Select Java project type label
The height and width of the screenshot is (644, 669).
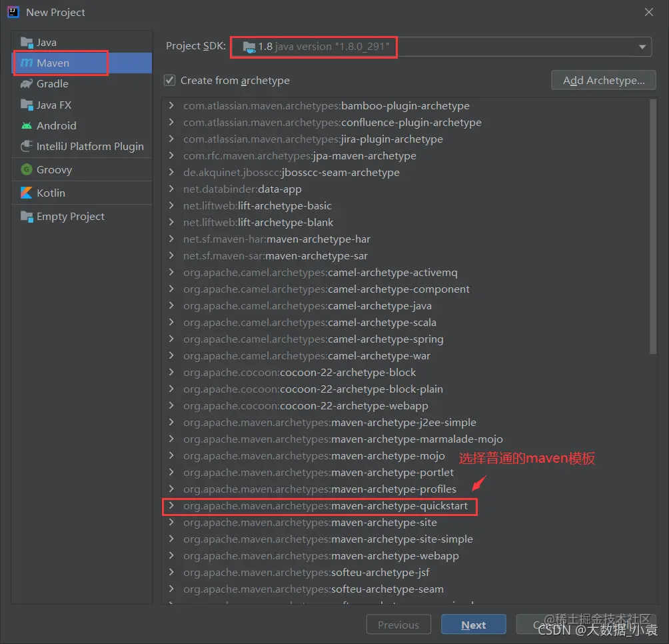click(x=47, y=43)
